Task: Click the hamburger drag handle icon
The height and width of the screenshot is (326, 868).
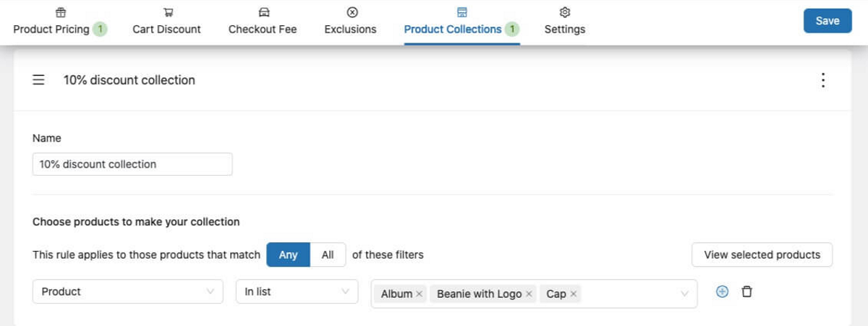Action: (39, 80)
